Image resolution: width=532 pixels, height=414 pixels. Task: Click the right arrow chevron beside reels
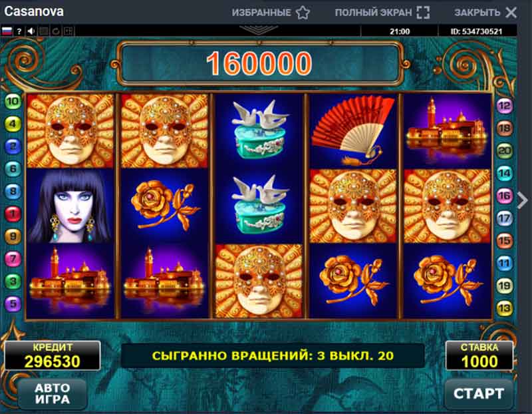click(x=523, y=200)
